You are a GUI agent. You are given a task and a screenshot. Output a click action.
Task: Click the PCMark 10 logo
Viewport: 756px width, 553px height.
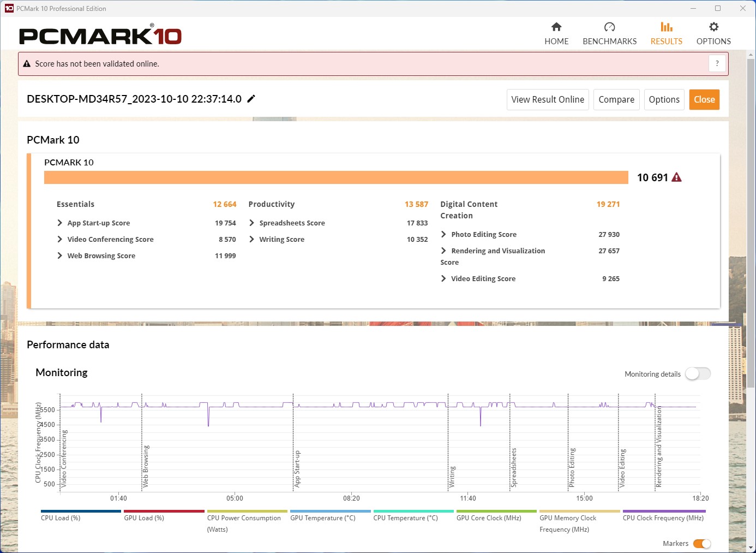[x=100, y=36]
